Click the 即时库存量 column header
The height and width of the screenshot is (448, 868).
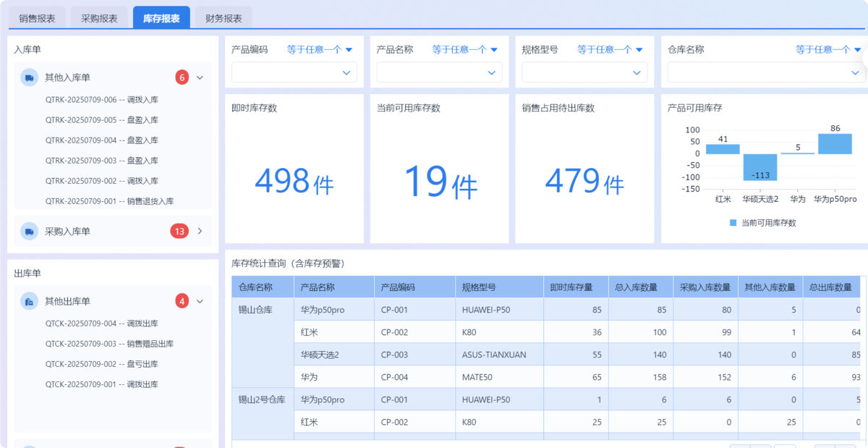(571, 287)
